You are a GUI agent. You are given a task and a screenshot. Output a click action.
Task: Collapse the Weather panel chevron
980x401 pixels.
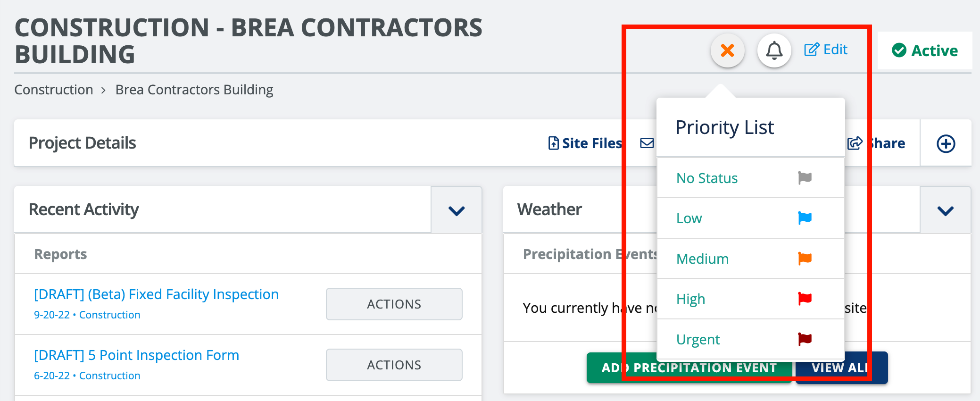coord(946,210)
